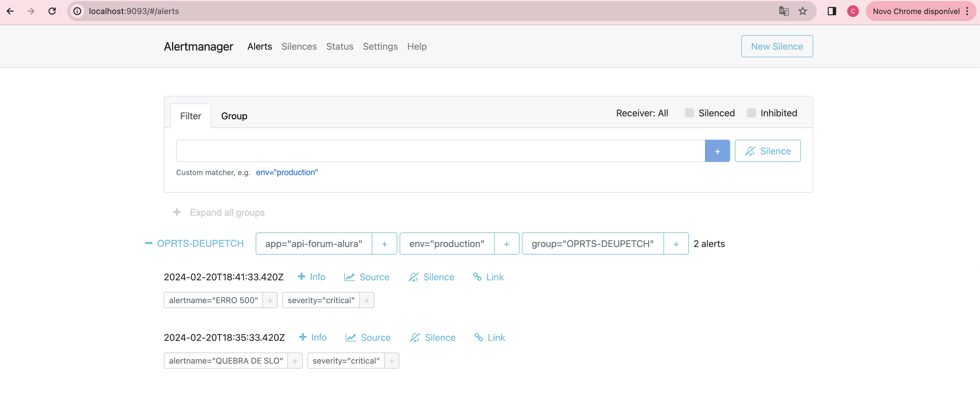Toggle the Silenced checkbox
980x411 pixels.
click(689, 113)
